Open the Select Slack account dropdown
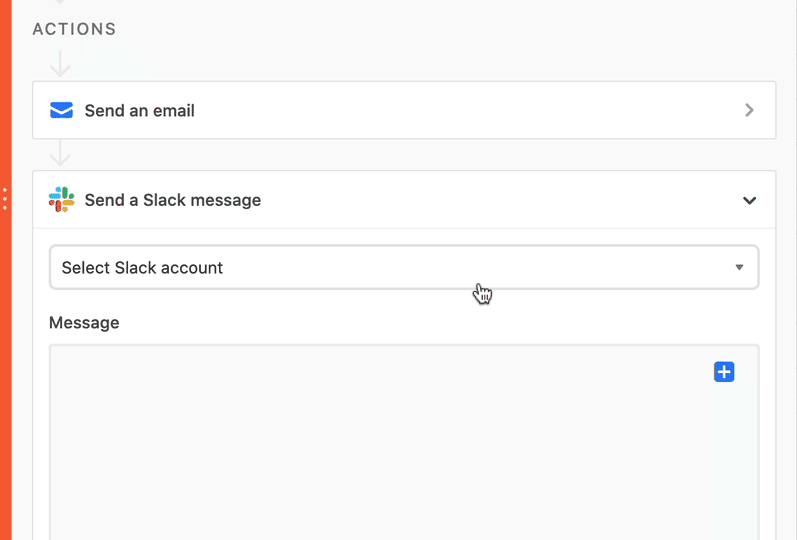797x540 pixels. point(404,267)
